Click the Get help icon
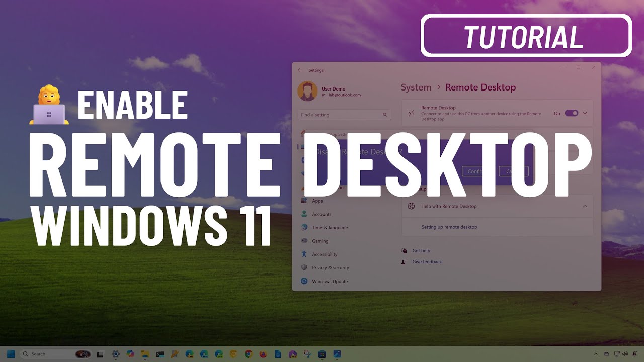Screen dimensions: 644x362 [x=405, y=251]
